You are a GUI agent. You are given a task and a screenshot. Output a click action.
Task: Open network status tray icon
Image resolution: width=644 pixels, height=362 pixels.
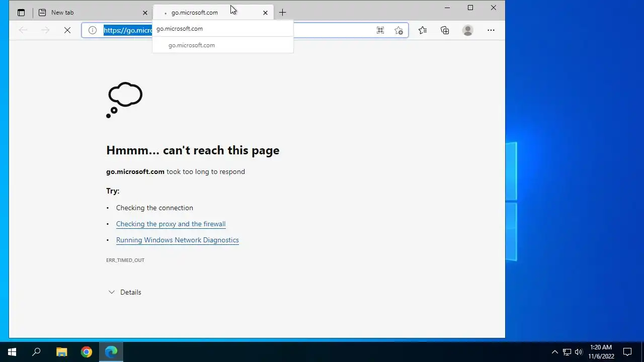(x=567, y=352)
